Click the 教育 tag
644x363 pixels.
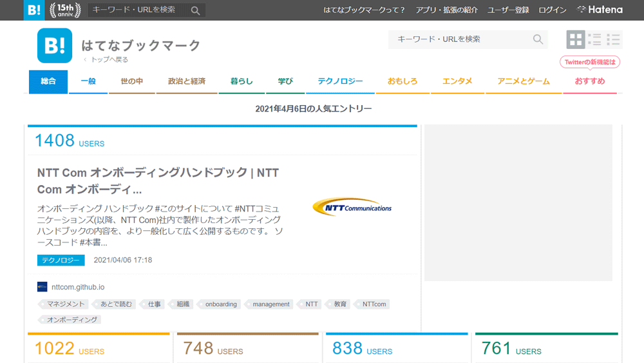[x=337, y=304]
